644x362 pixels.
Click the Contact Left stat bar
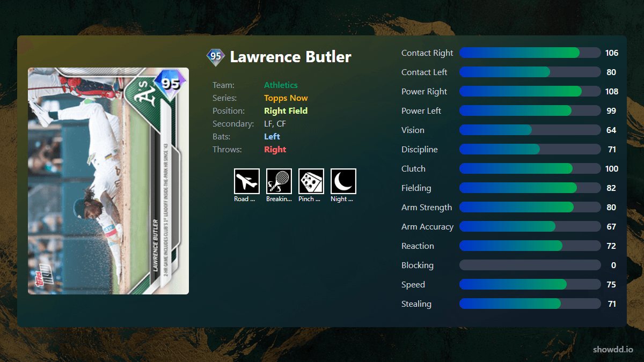[x=530, y=72]
